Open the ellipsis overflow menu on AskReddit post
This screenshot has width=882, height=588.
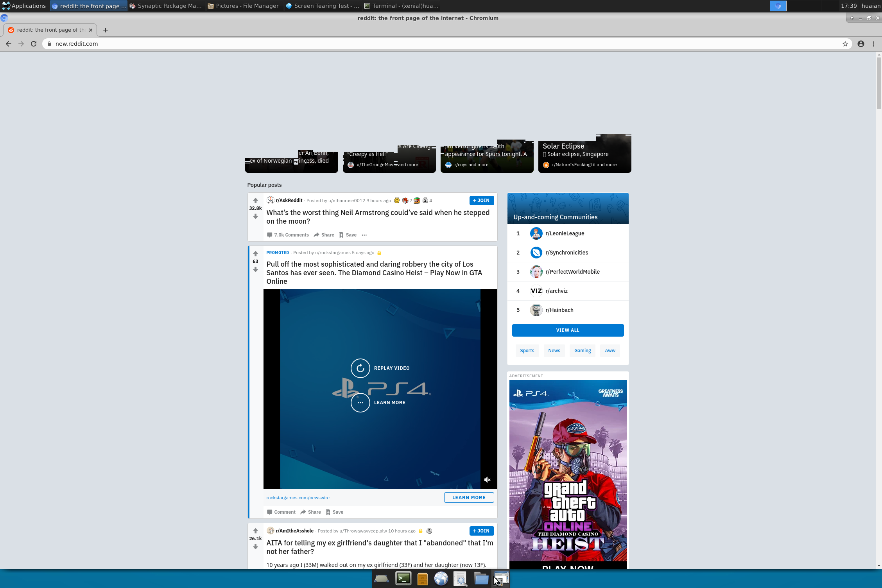point(364,235)
